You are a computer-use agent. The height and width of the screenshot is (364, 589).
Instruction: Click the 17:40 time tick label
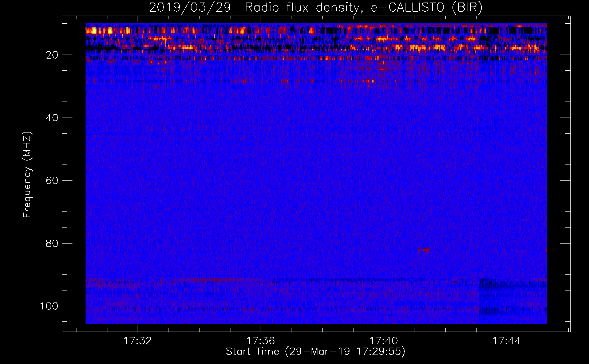coord(384,341)
